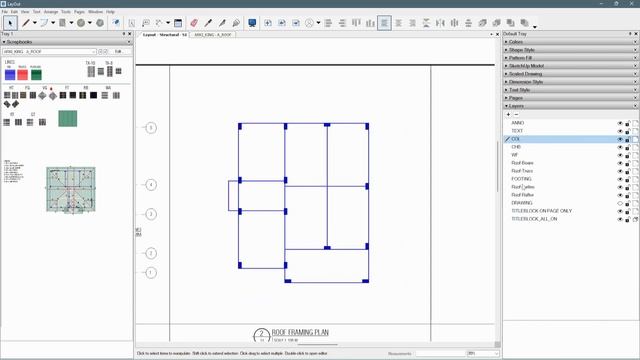Insert a Table with the table tool
The image size is (640, 360).
pyautogui.click(x=178, y=23)
